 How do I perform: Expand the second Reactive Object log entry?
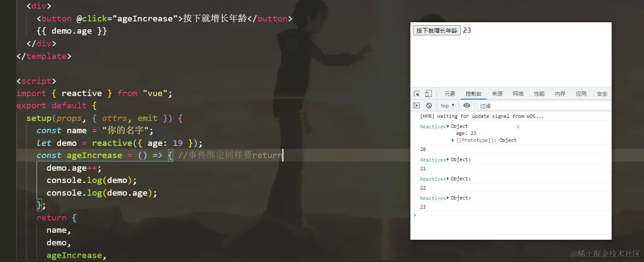(x=448, y=159)
